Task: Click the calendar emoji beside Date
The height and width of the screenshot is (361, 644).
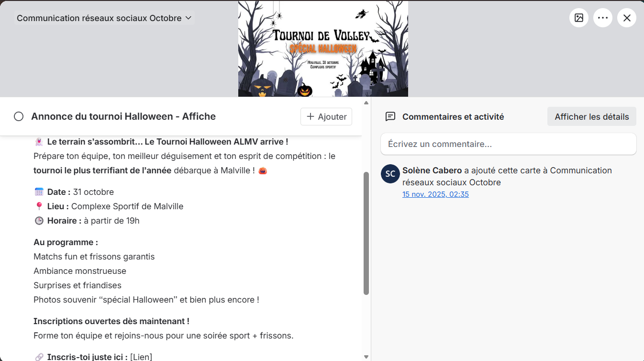Action: (39, 192)
